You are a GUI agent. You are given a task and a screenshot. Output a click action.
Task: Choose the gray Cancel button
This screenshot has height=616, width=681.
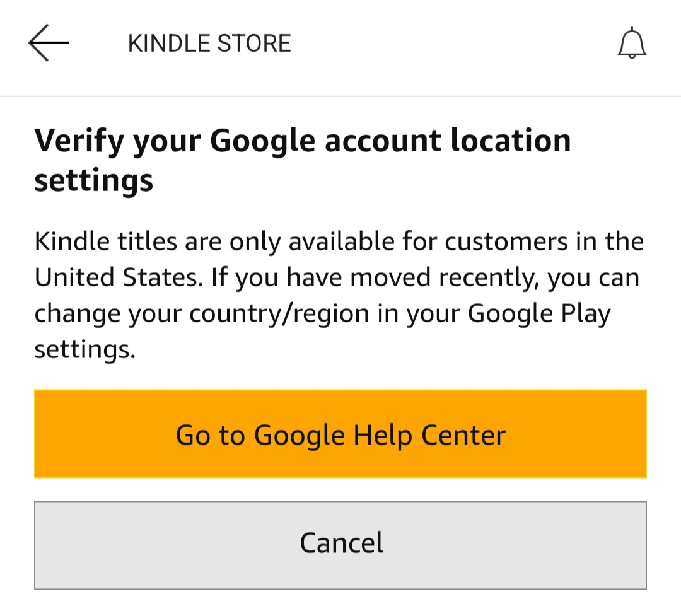pyautogui.click(x=340, y=545)
